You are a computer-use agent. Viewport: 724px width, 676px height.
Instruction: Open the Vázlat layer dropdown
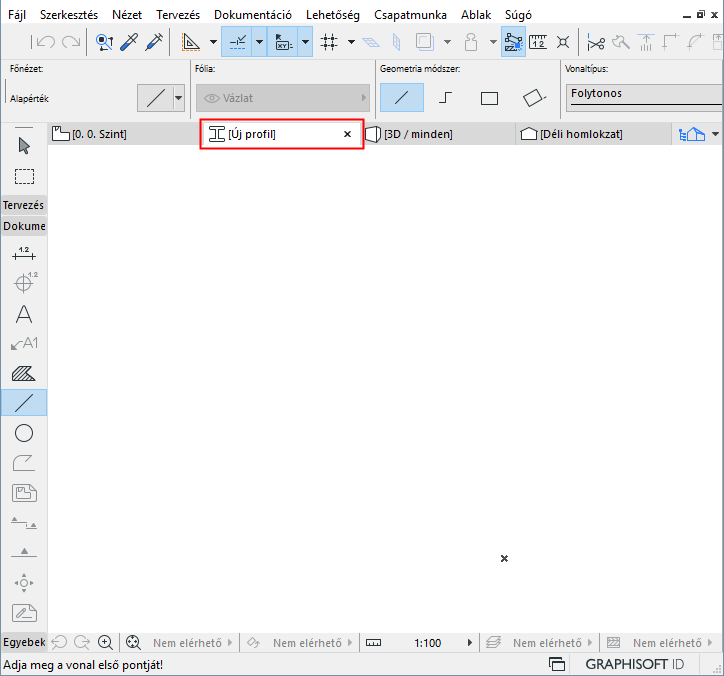pyautogui.click(x=283, y=98)
